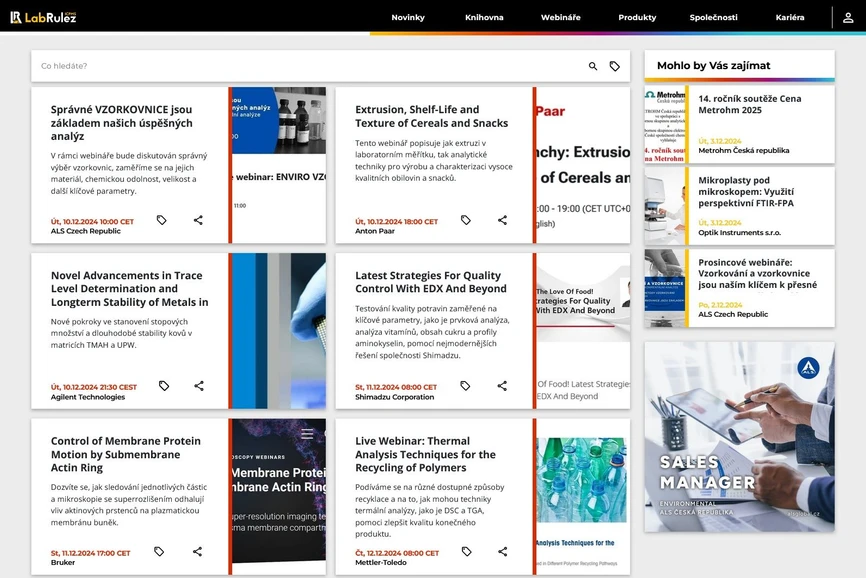Viewport: 866px width, 578px height.
Task: Open Shimadzu 'Love Of Food' thumbnail
Action: point(583,331)
